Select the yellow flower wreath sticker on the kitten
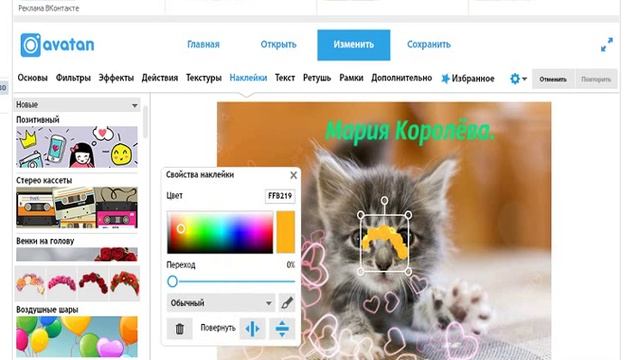 click(385, 242)
